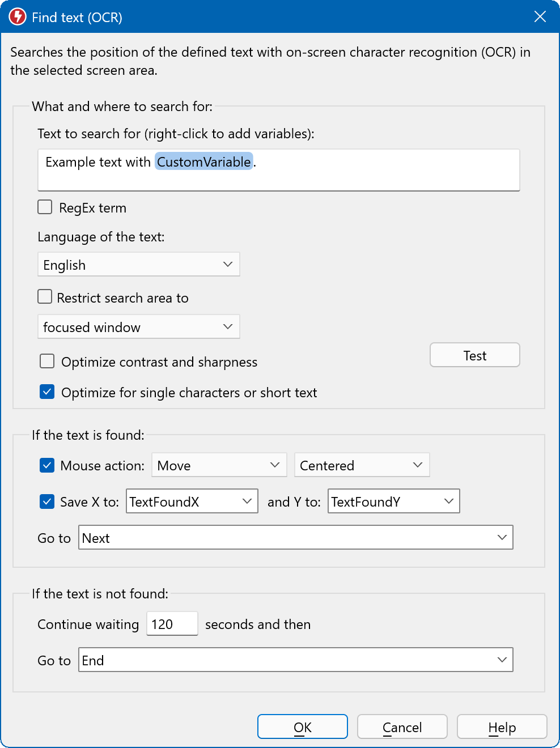Uncheck Optimize for single characters or short text
The width and height of the screenshot is (560, 748).
[47, 392]
